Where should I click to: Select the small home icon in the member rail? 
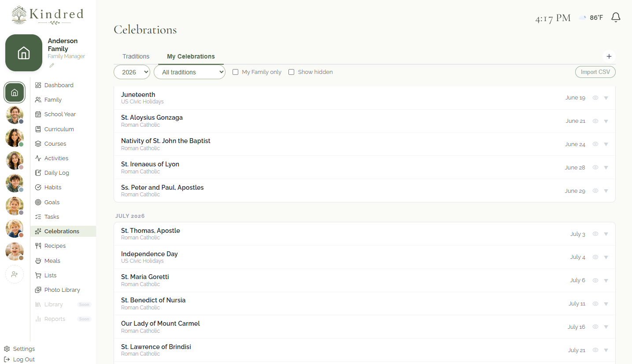coord(15,92)
